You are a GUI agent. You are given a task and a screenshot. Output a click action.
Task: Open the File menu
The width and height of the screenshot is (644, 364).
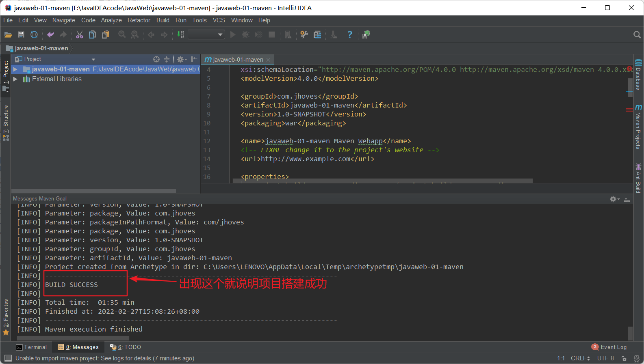pyautogui.click(x=8, y=20)
